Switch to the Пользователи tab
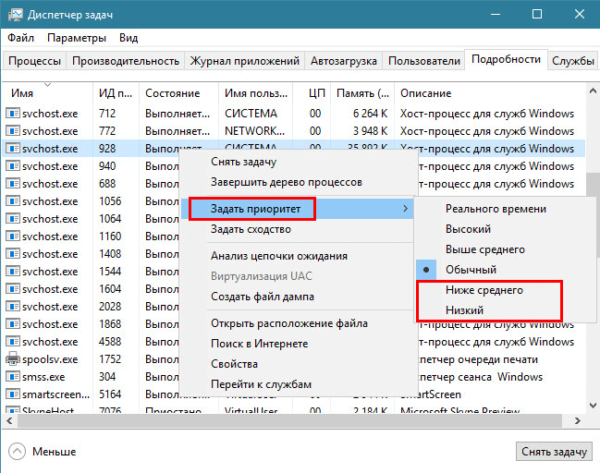 point(424,61)
